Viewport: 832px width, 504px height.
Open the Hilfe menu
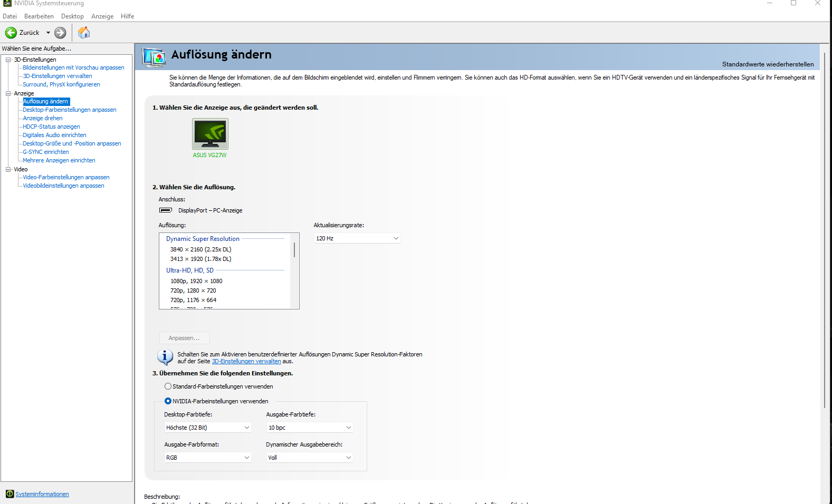pos(127,16)
